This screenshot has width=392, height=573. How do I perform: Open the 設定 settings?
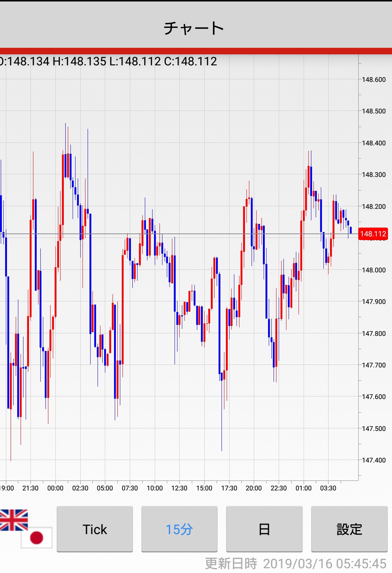tap(349, 529)
